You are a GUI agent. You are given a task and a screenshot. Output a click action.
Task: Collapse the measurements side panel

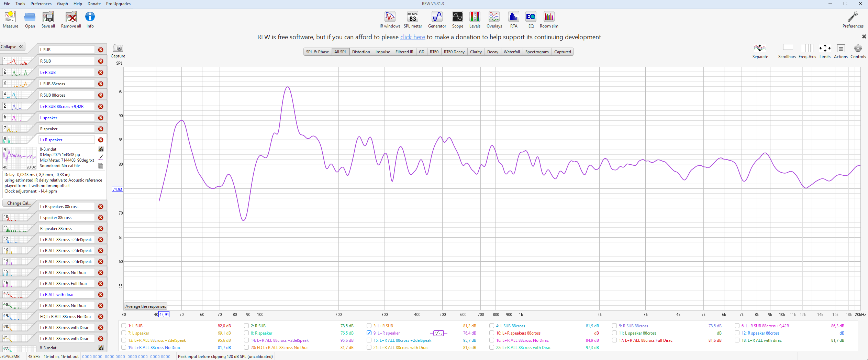click(x=12, y=47)
